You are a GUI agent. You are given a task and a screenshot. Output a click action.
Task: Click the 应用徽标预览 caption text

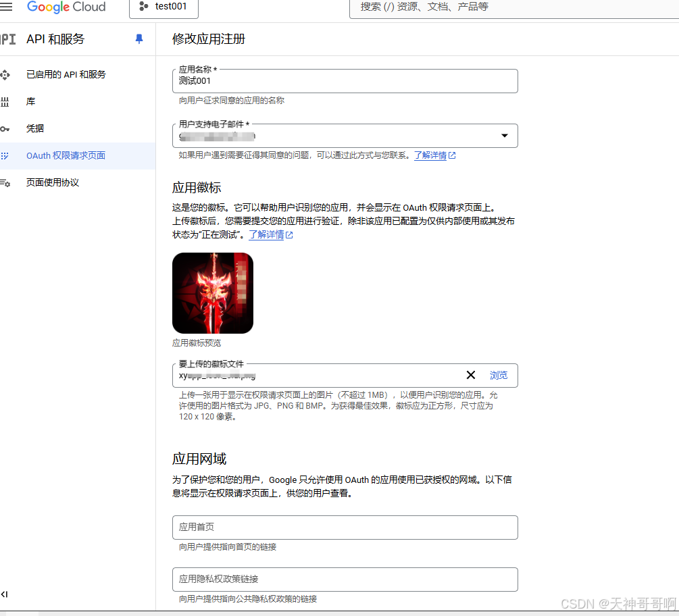pyautogui.click(x=197, y=343)
